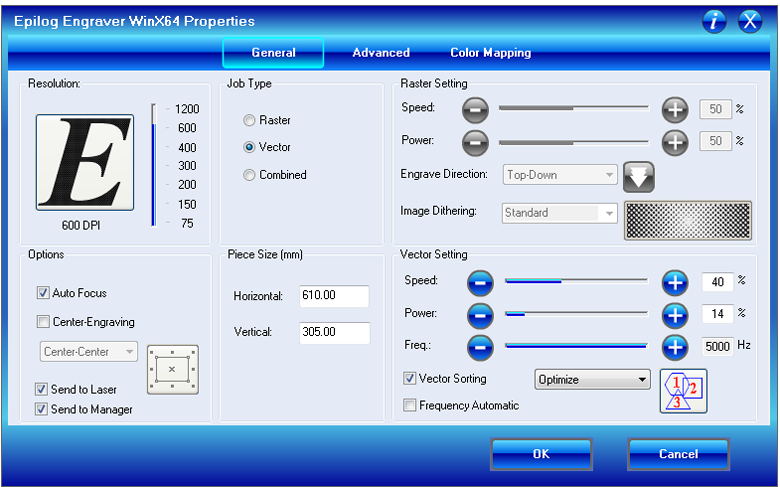The image size is (780, 487).
Task: Click the OK button
Action: tap(541, 454)
